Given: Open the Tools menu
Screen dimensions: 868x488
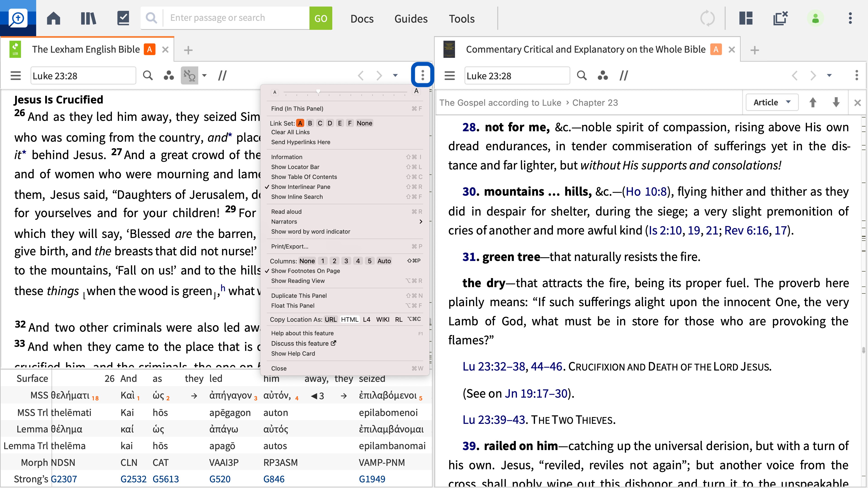Looking at the screenshot, I should [x=461, y=19].
